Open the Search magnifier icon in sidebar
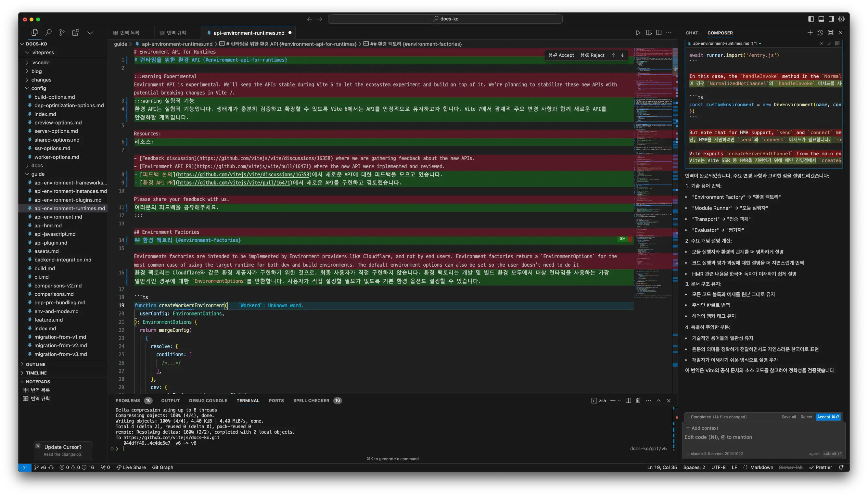This screenshot has height=496, width=868. (48, 33)
